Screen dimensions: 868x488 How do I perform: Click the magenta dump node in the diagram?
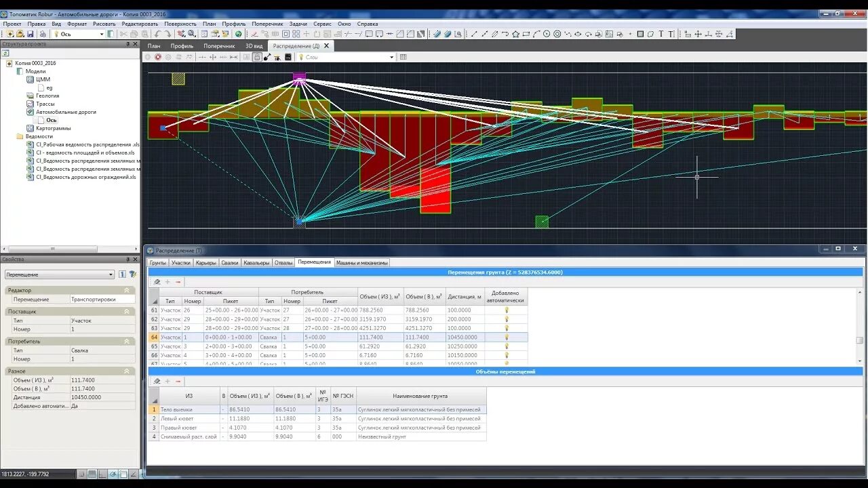coord(299,78)
